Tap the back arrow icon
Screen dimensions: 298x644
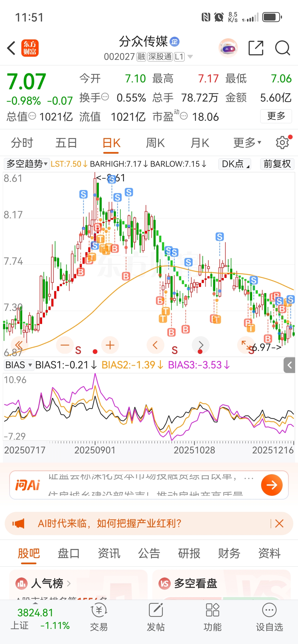click(x=11, y=48)
